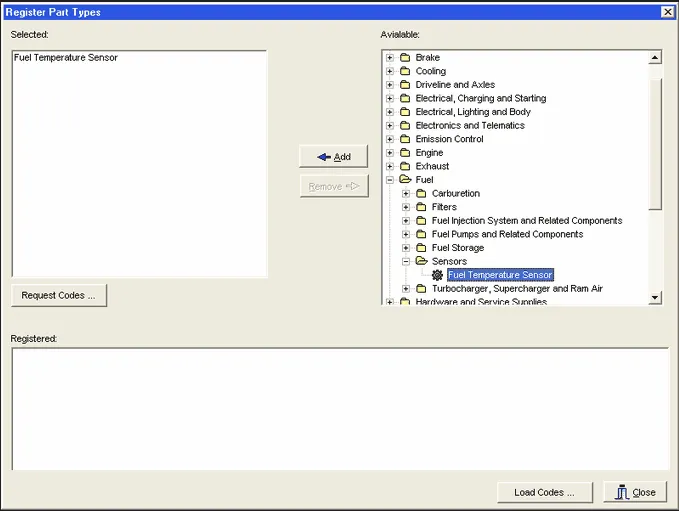Screen dimensions: 679x511
Task: Click the Available tree scroll down arrow
Action: [x=655, y=298]
